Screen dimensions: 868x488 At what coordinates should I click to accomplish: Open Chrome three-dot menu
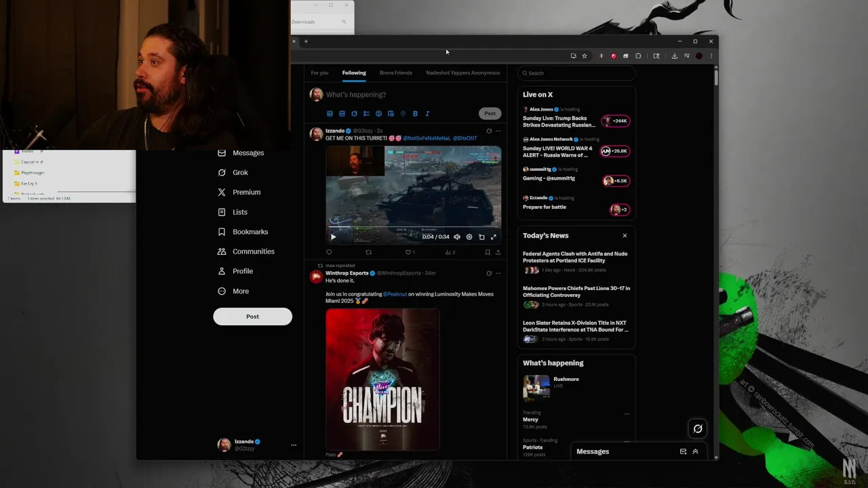pos(711,56)
